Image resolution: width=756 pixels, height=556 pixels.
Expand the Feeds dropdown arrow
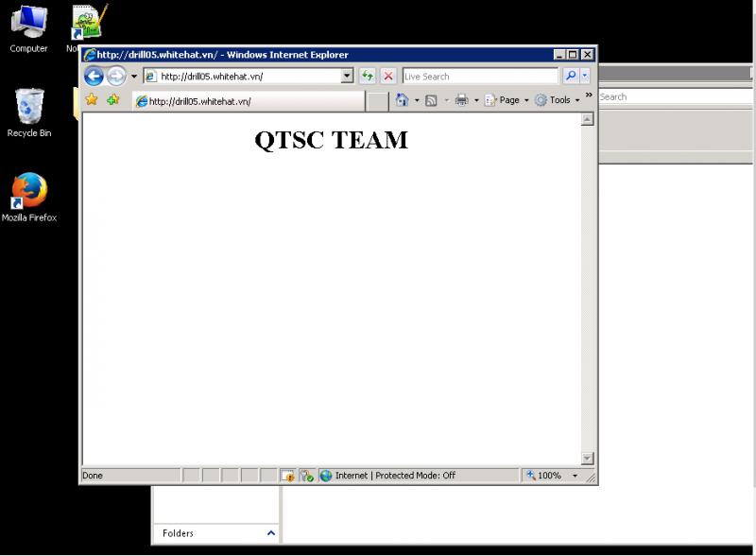point(446,100)
